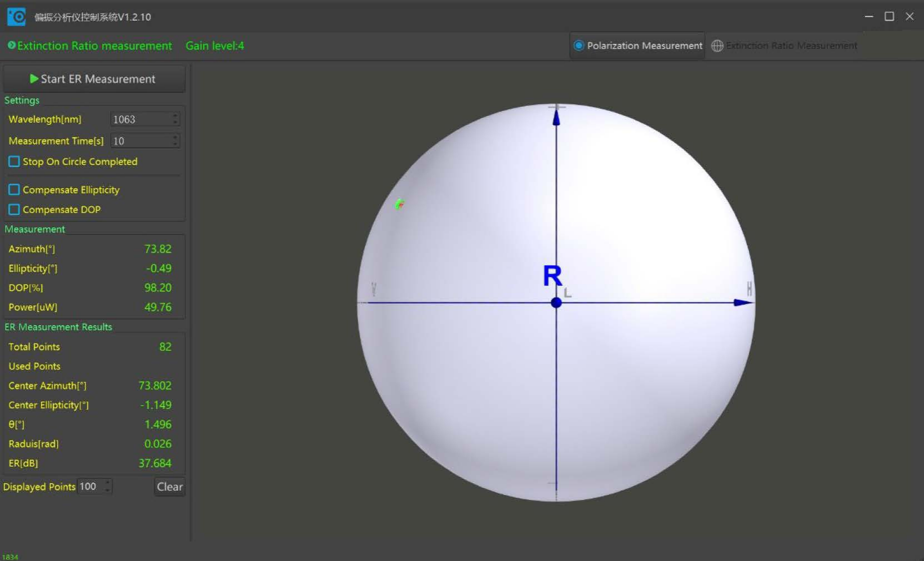Click the blue R label on the sphere
This screenshot has width=924, height=561.
[552, 276]
